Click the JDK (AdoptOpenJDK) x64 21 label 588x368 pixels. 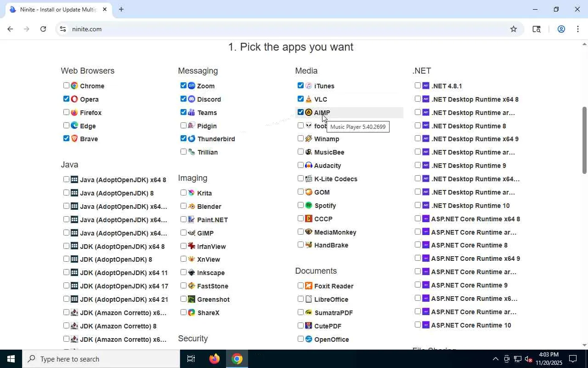124,299
